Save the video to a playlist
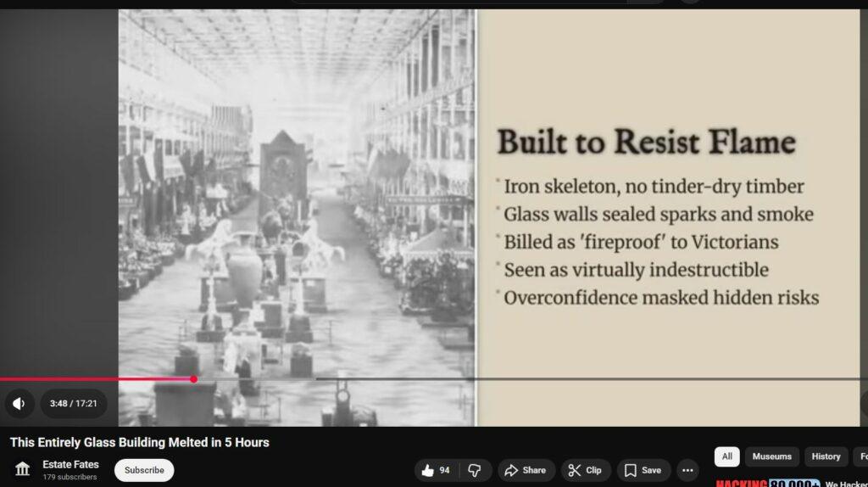This screenshot has width=868, height=487. click(643, 470)
